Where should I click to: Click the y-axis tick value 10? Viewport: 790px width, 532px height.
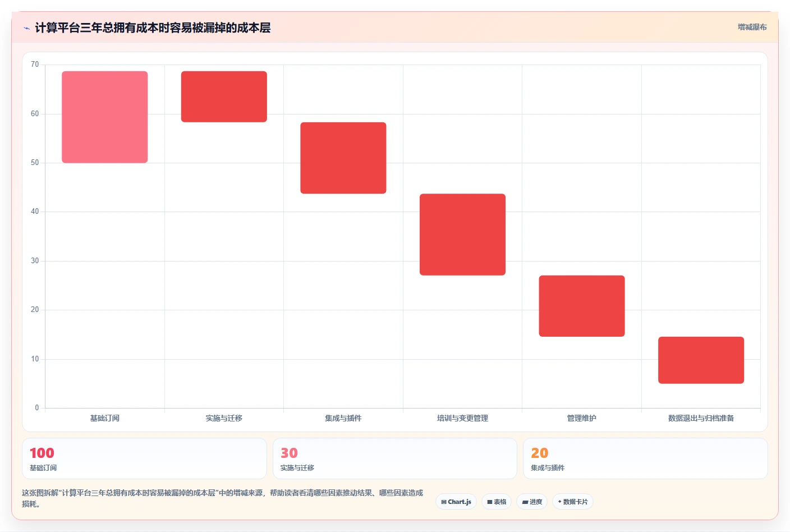(35, 359)
